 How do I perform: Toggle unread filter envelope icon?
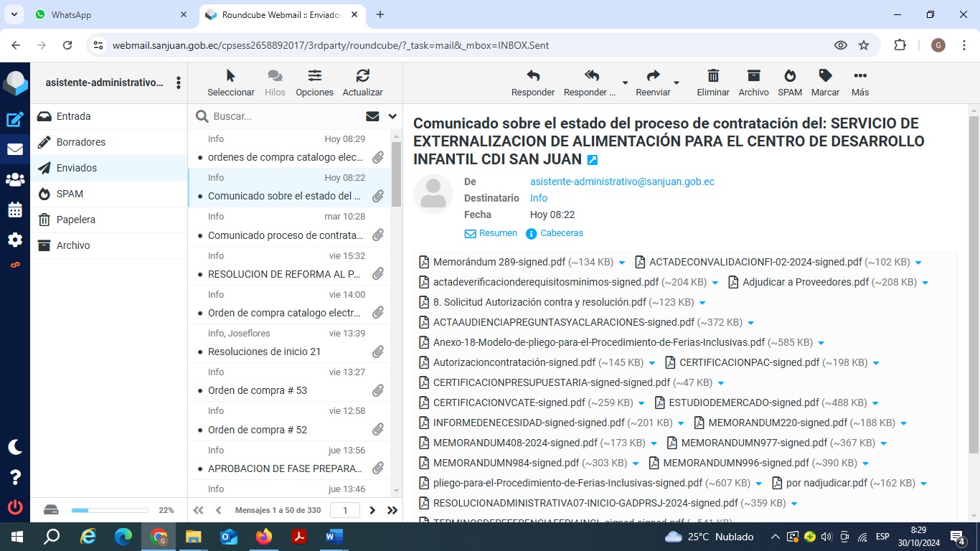372,116
